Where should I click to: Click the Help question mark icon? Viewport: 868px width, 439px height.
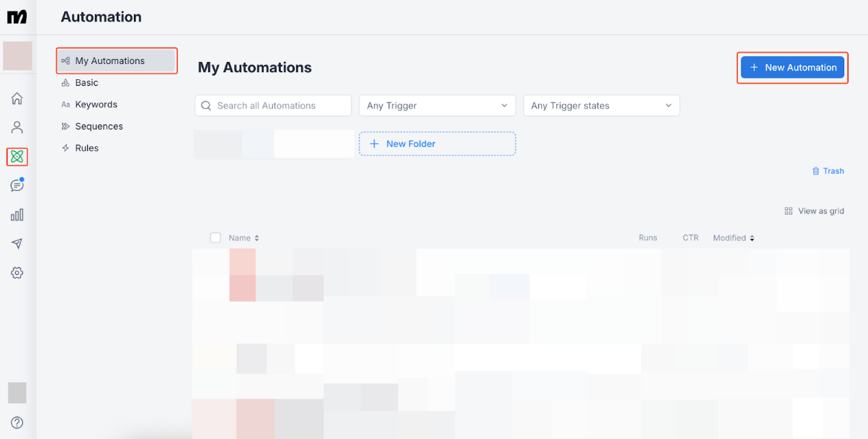tap(17, 422)
